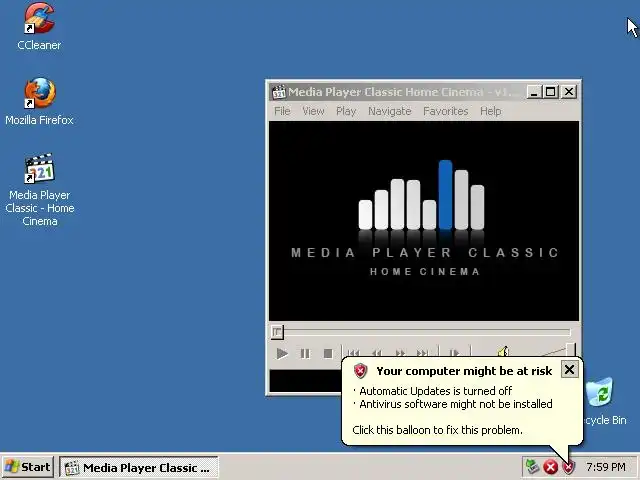
Task: Select the Recycle Bin desktop icon
Action: [x=599, y=391]
